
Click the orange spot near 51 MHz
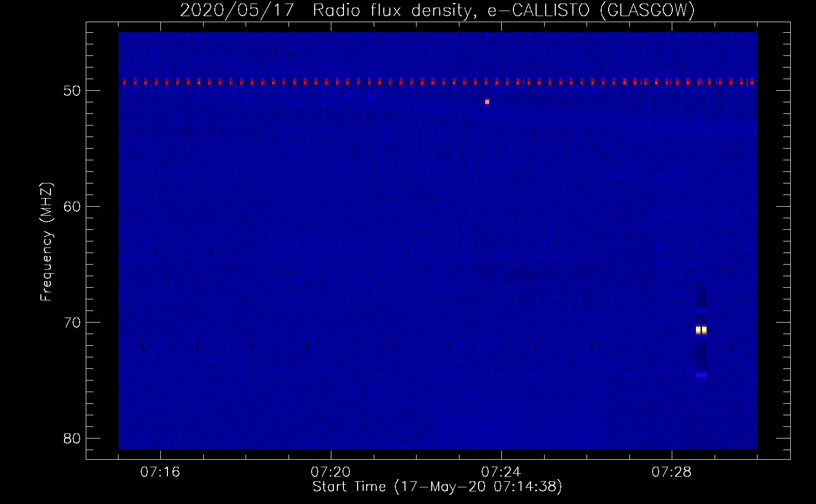point(487,102)
